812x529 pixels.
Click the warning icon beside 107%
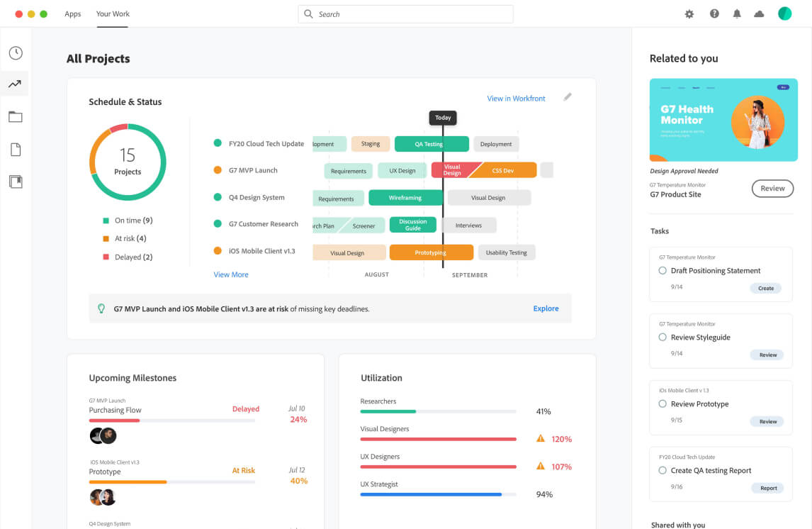coord(541,466)
